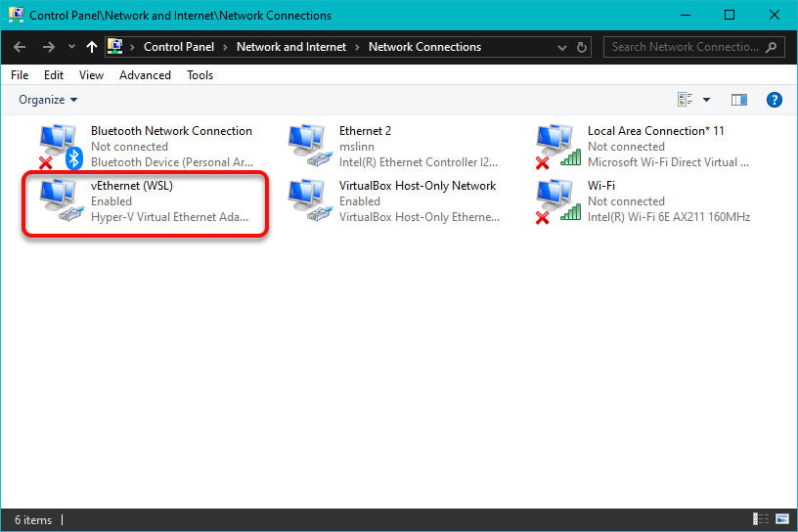The image size is (798, 532).
Task: Select the Local Area Connection* 11 icon
Action: pyautogui.click(x=557, y=147)
